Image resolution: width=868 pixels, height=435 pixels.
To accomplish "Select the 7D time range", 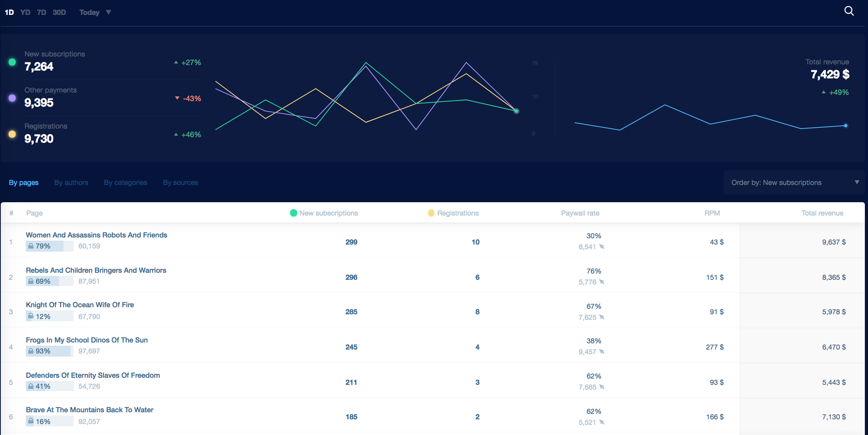I will click(x=42, y=13).
